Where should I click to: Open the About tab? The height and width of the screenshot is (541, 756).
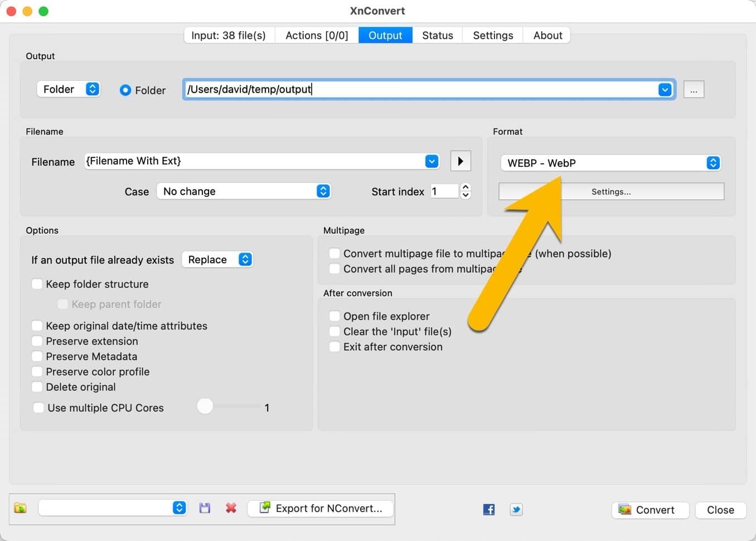click(x=547, y=35)
